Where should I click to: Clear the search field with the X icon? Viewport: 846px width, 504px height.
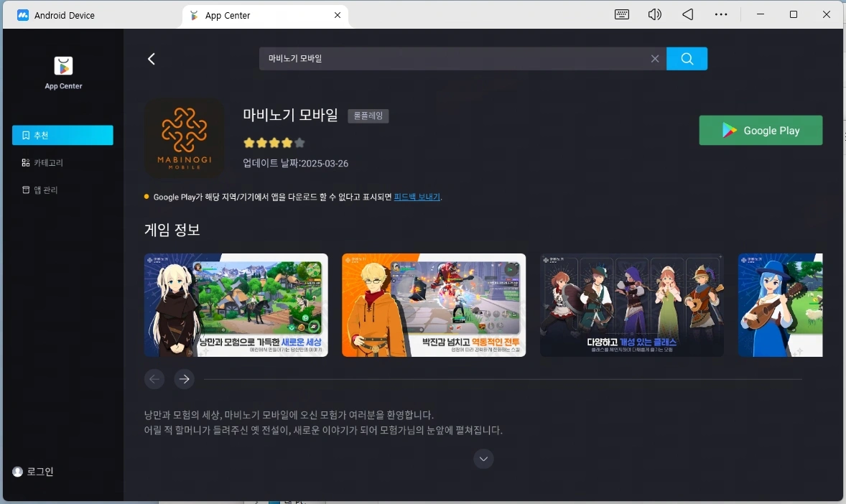[x=654, y=58]
